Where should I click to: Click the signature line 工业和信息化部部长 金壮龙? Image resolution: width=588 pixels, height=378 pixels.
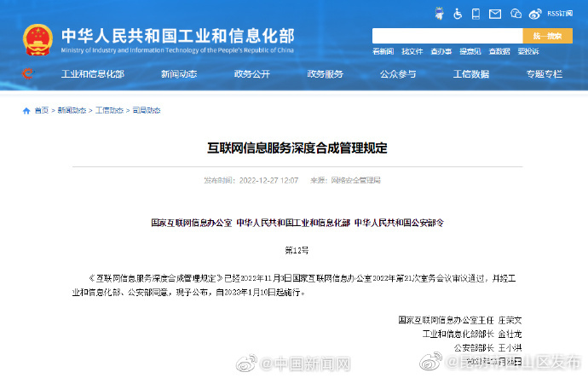(x=472, y=334)
